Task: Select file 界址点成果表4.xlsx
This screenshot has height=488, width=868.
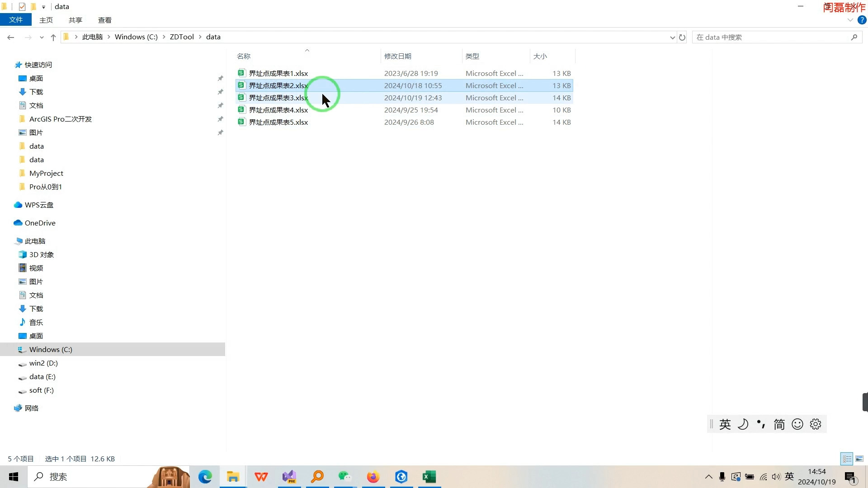Action: click(x=404, y=110)
